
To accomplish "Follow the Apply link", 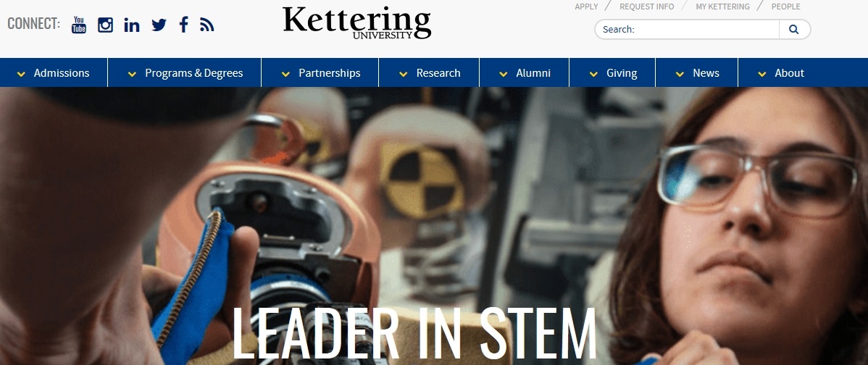I will pos(586,7).
